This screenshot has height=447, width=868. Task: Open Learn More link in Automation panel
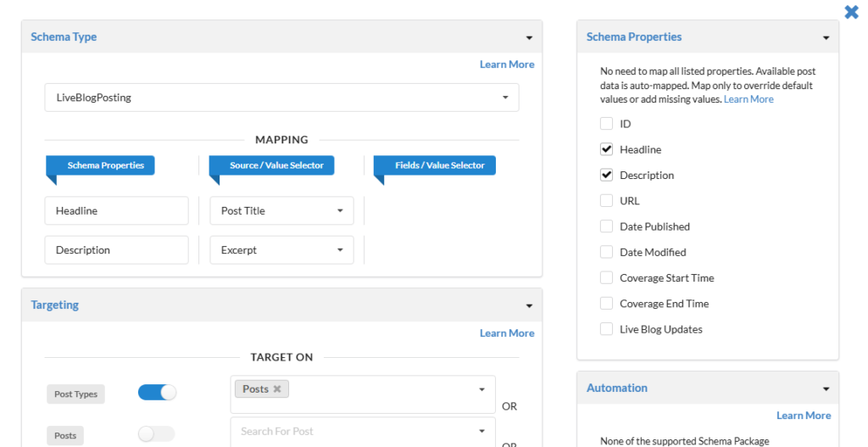(x=803, y=416)
